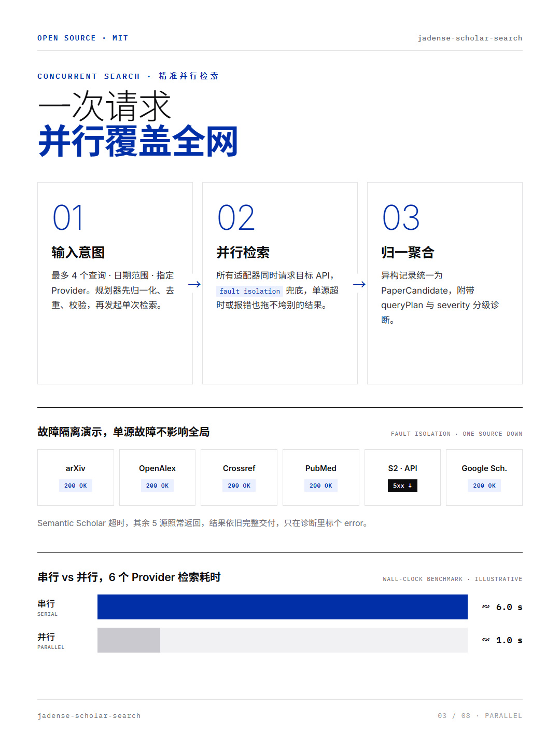
Task: Click the WALL-CLOCK BENCHMARK · ILLUSTRATIVE label
Action: (x=453, y=579)
